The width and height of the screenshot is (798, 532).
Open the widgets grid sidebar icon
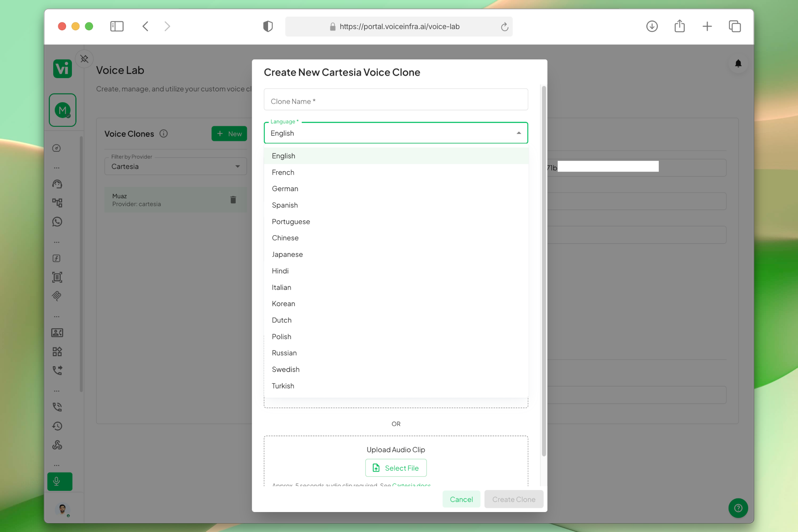(x=57, y=352)
